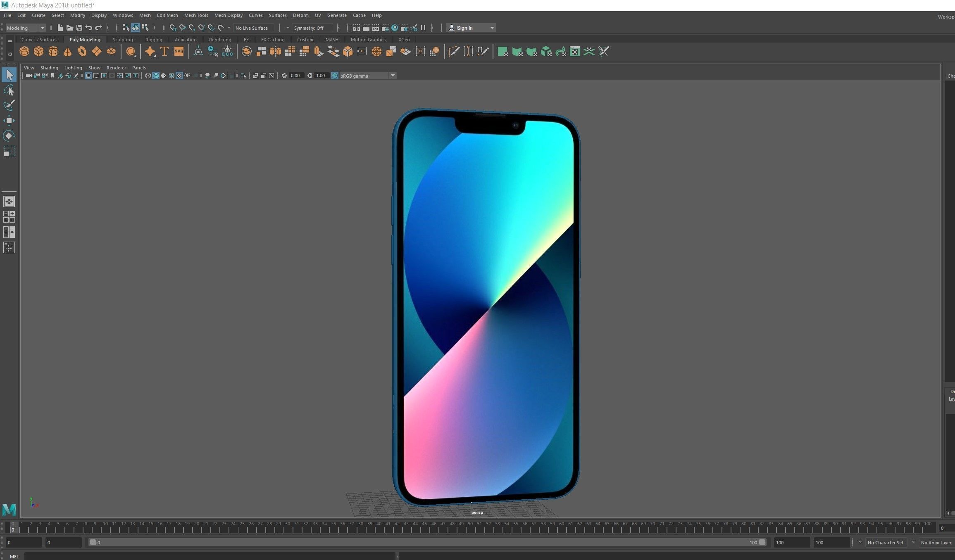
Task: Click the Open scene folder icon
Action: click(70, 28)
